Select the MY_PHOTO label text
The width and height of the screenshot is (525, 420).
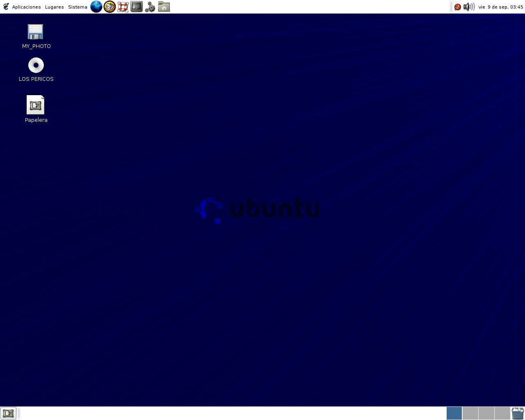point(37,46)
